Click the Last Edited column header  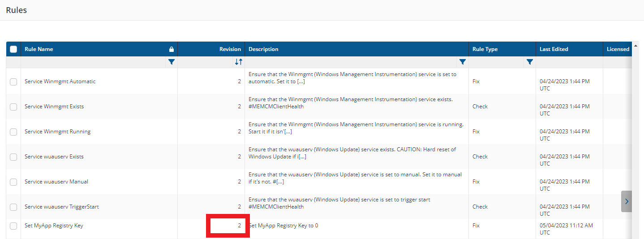pyautogui.click(x=554, y=49)
